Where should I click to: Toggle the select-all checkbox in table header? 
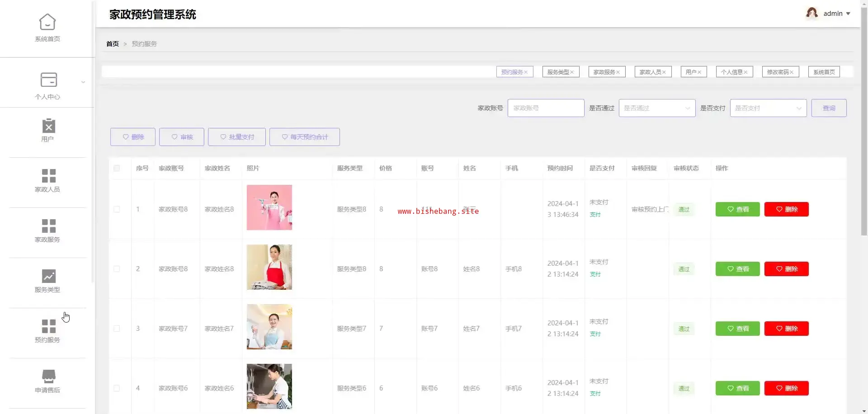click(117, 168)
